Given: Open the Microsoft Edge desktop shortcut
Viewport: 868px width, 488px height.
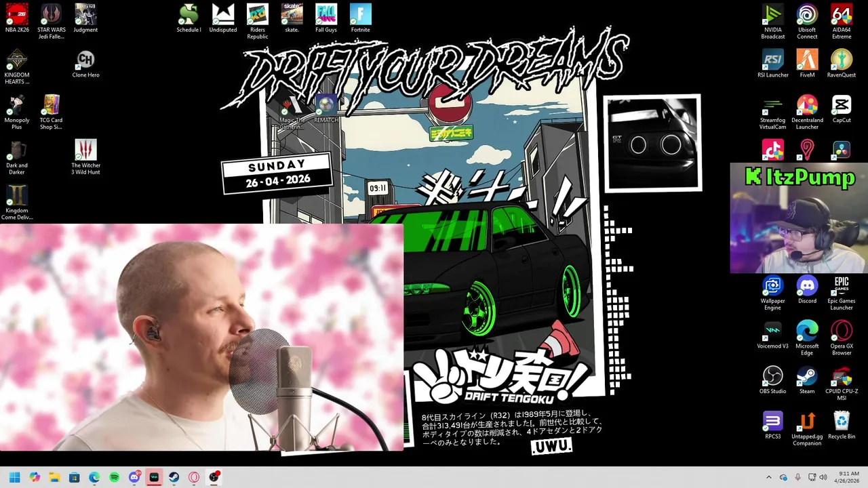Looking at the screenshot, I should (x=807, y=338).
